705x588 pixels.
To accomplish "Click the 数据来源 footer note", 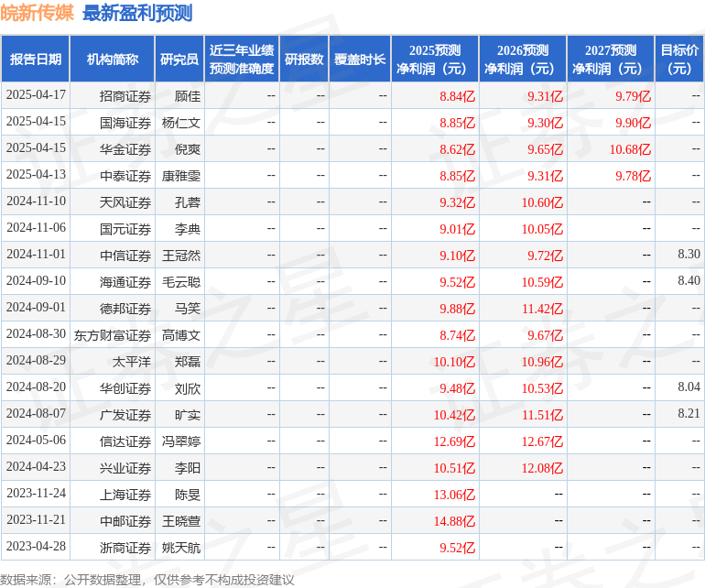I will click(147, 580).
